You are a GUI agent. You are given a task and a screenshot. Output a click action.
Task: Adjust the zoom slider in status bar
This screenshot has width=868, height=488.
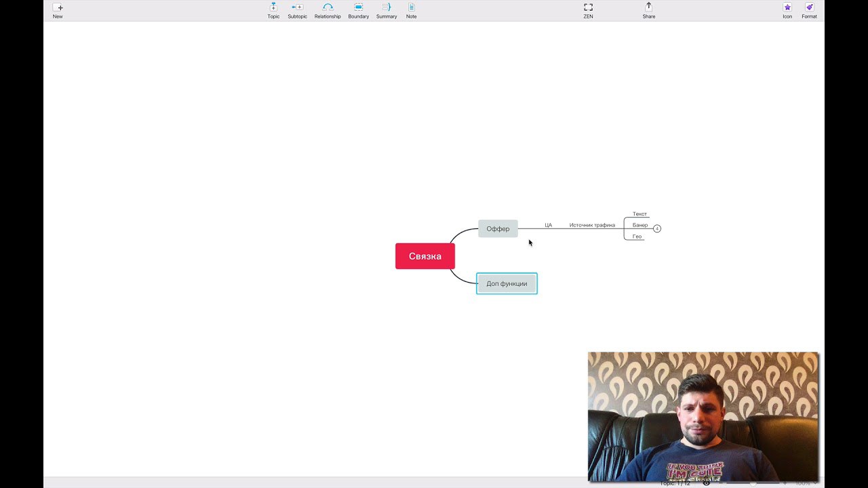[753, 483]
